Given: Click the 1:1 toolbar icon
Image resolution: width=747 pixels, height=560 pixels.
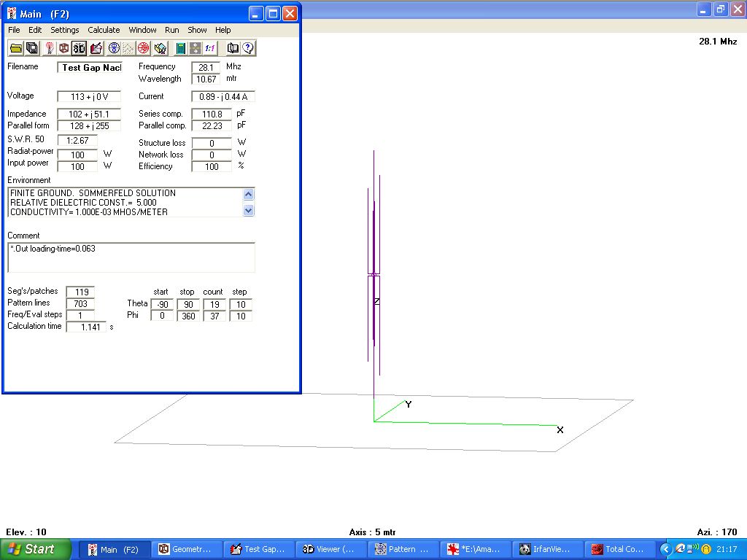Looking at the screenshot, I should 210,48.
